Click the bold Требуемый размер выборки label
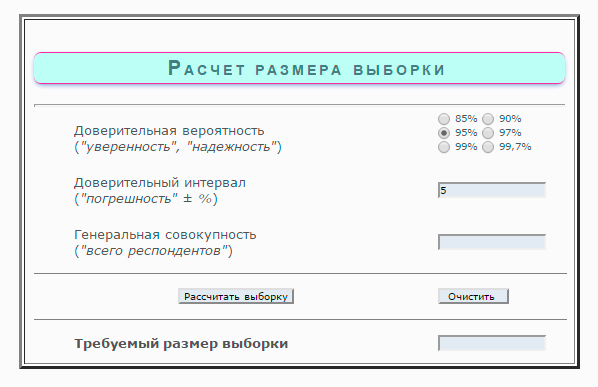 coord(181,344)
